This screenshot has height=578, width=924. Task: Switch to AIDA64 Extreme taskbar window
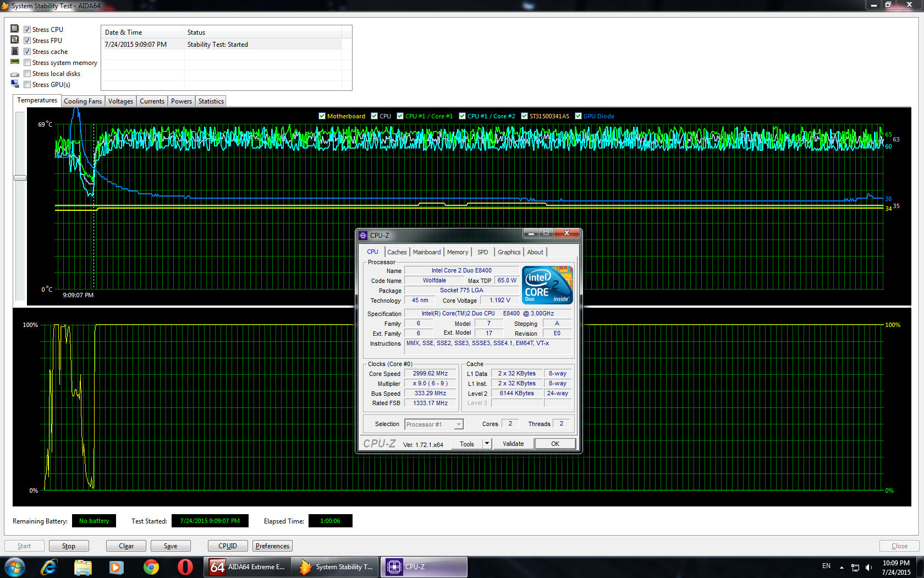pos(248,567)
